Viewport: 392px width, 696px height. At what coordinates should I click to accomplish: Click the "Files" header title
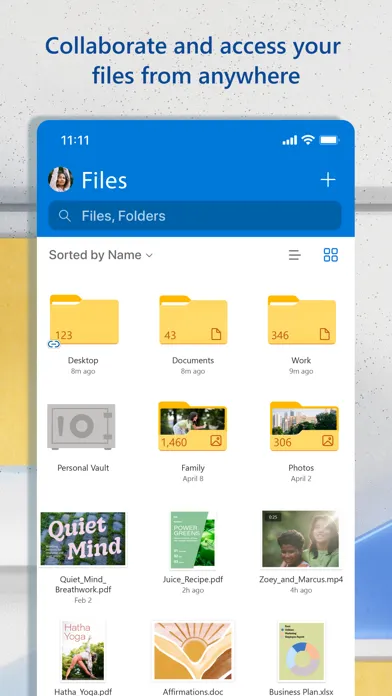[104, 181]
